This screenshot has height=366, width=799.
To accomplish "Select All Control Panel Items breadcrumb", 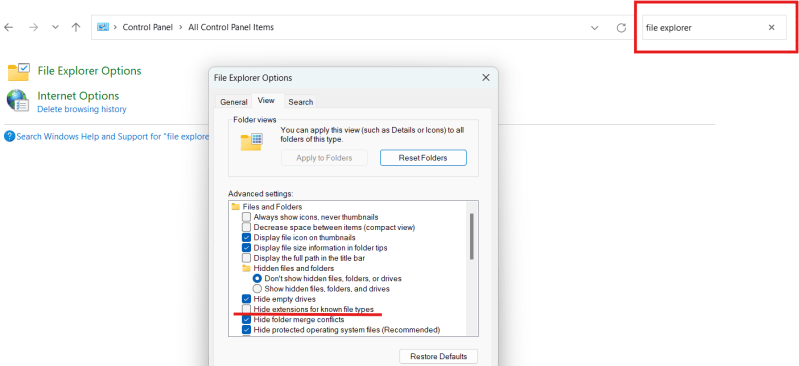I will pos(231,28).
